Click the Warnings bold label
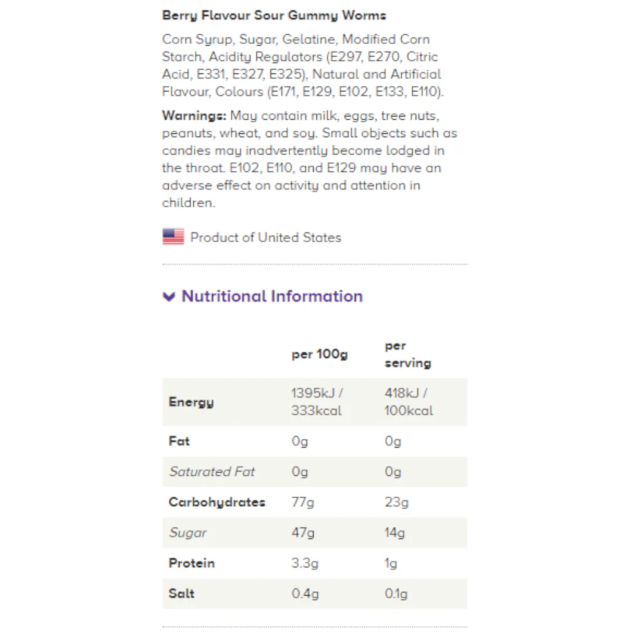Image resolution: width=644 pixels, height=644 pixels. pos(194,116)
